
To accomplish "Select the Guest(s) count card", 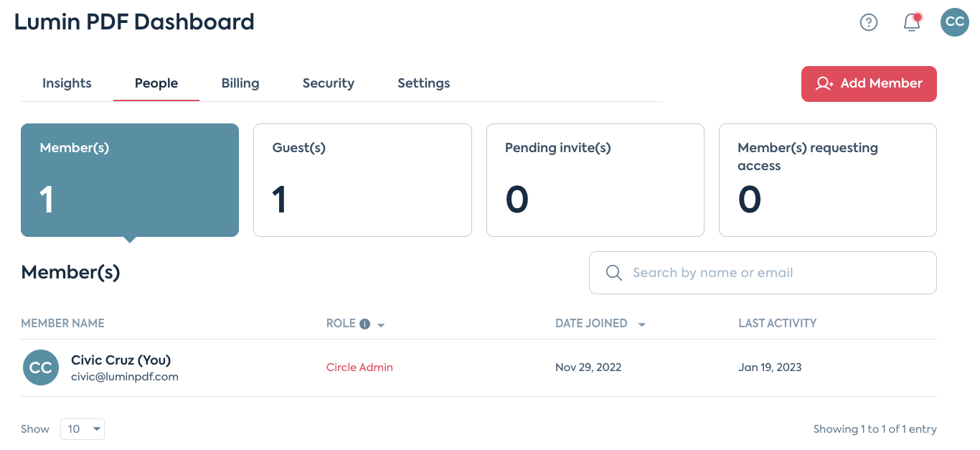I will (362, 180).
